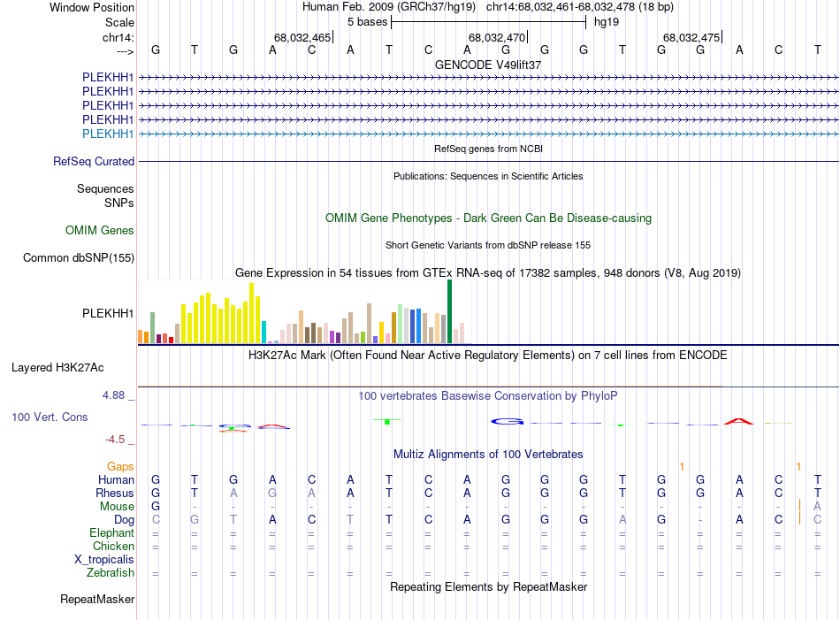The image size is (840, 620).
Task: Click the cyan bar in GTEx chart
Action: (264, 333)
